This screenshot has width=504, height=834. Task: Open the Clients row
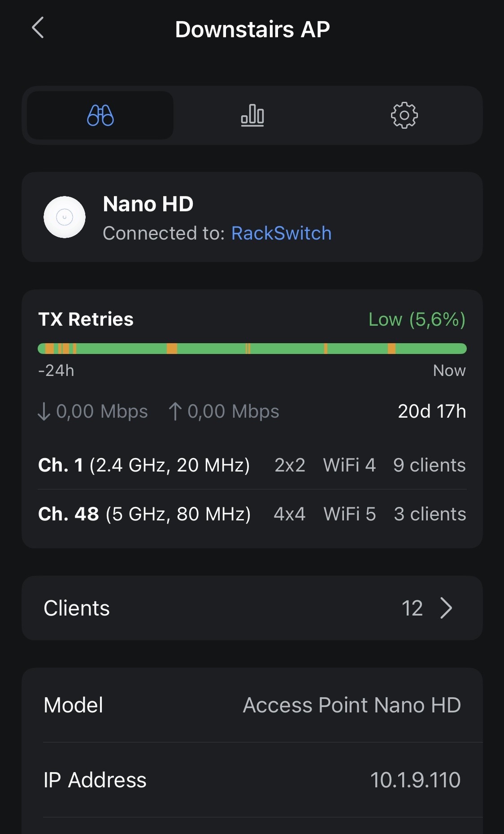(x=252, y=608)
